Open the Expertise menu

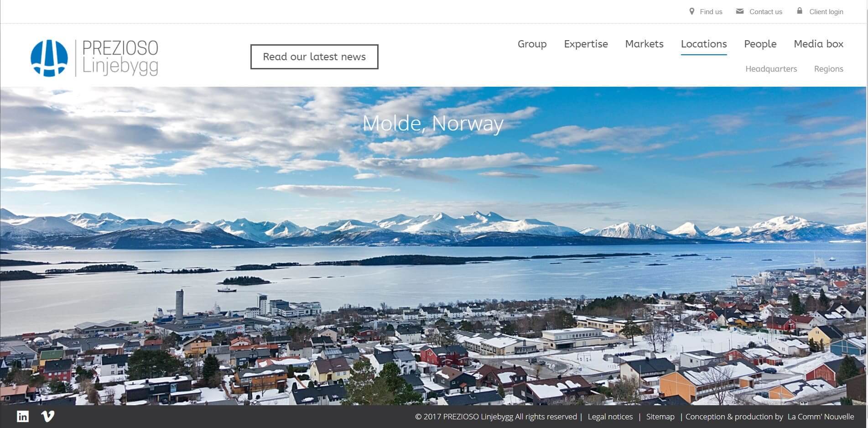pyautogui.click(x=586, y=44)
